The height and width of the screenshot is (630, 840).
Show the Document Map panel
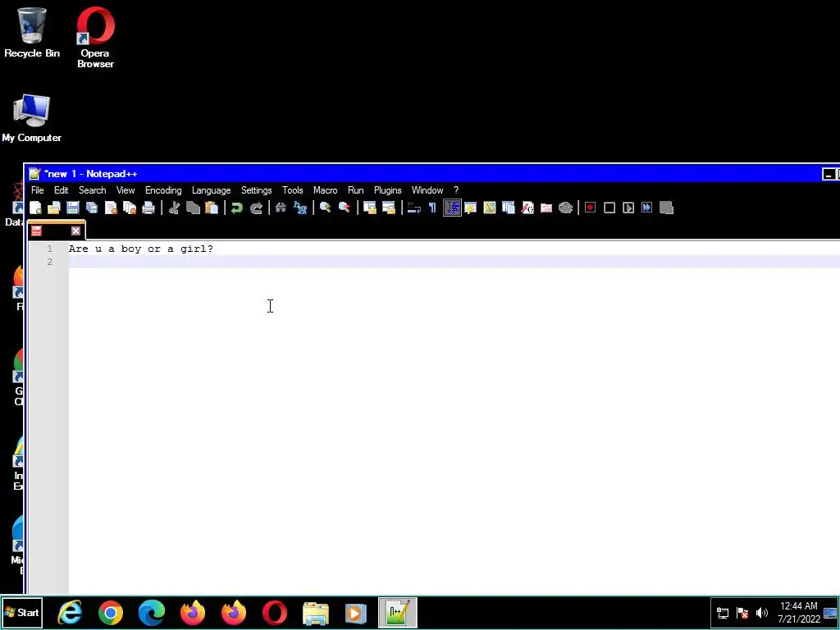point(490,208)
